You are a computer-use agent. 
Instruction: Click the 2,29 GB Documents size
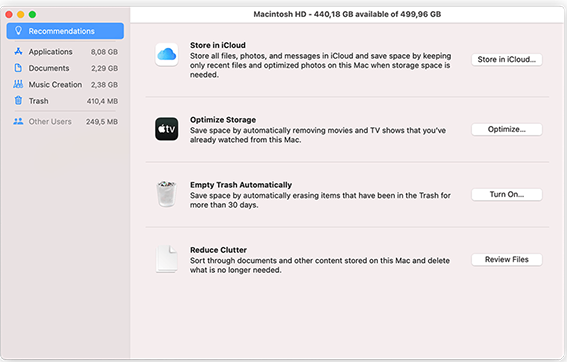coord(105,68)
